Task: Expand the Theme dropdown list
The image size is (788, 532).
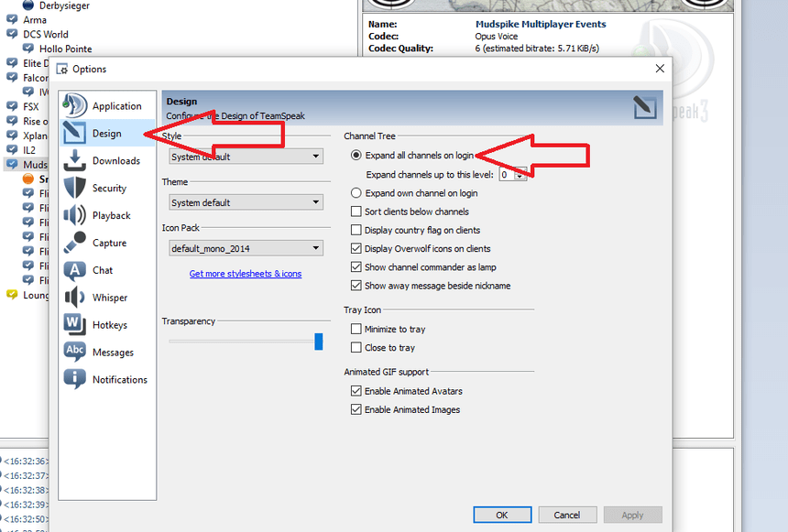Action: 246,202
